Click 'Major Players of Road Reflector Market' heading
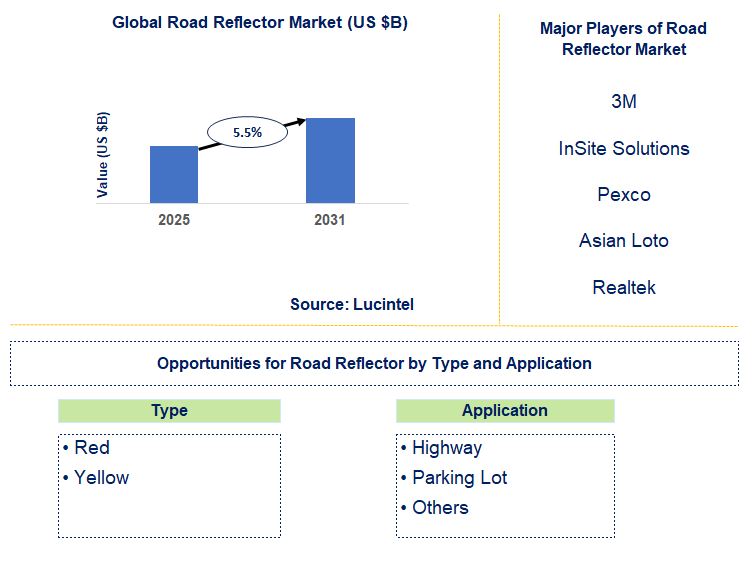754x578 pixels. [x=624, y=38]
